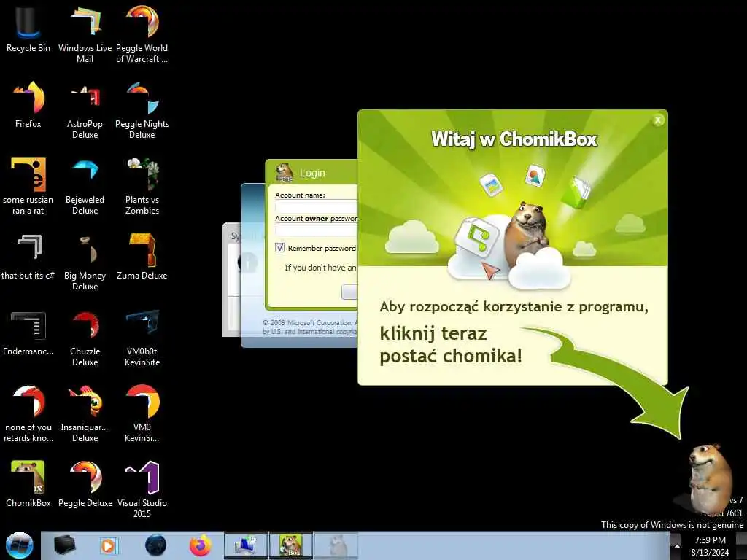Select the Bejeweled Deluxe desktop icon
This screenshot has width=747, height=560.
click(85, 186)
